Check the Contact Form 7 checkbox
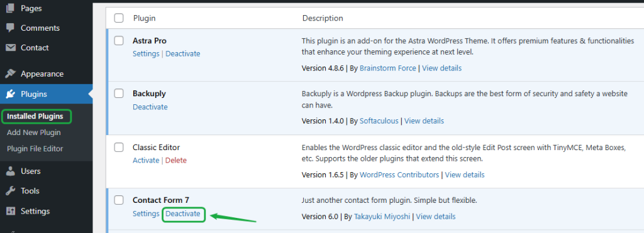This screenshot has width=644, height=233. click(119, 200)
